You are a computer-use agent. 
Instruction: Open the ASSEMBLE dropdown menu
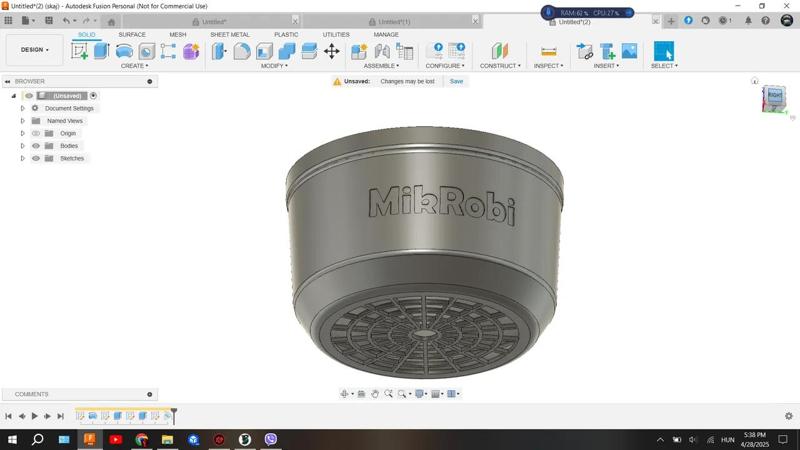pos(382,66)
